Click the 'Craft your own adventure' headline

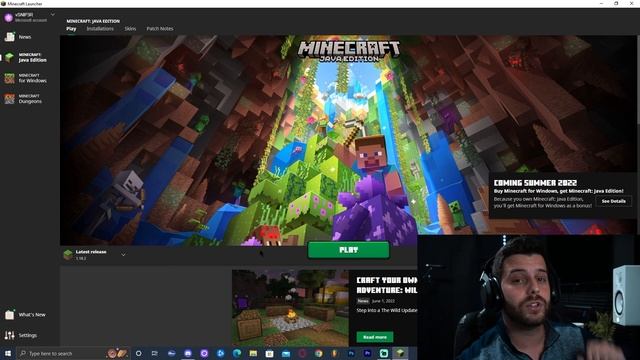click(x=387, y=285)
